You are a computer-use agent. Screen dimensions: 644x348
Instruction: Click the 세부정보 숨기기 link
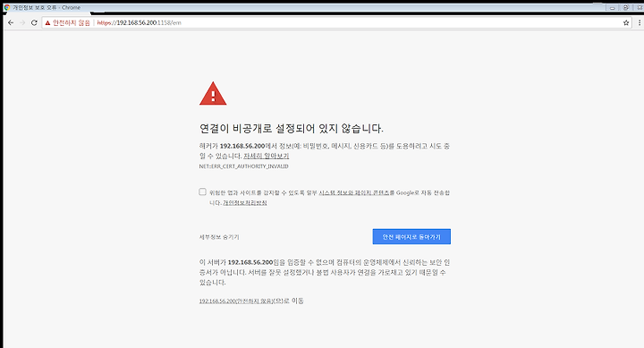219,237
